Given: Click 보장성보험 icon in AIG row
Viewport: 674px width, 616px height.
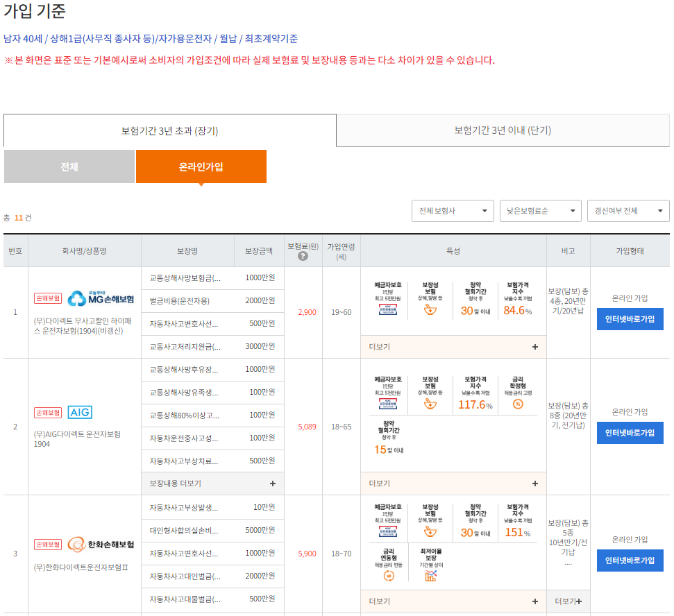Looking at the screenshot, I should 430,404.
